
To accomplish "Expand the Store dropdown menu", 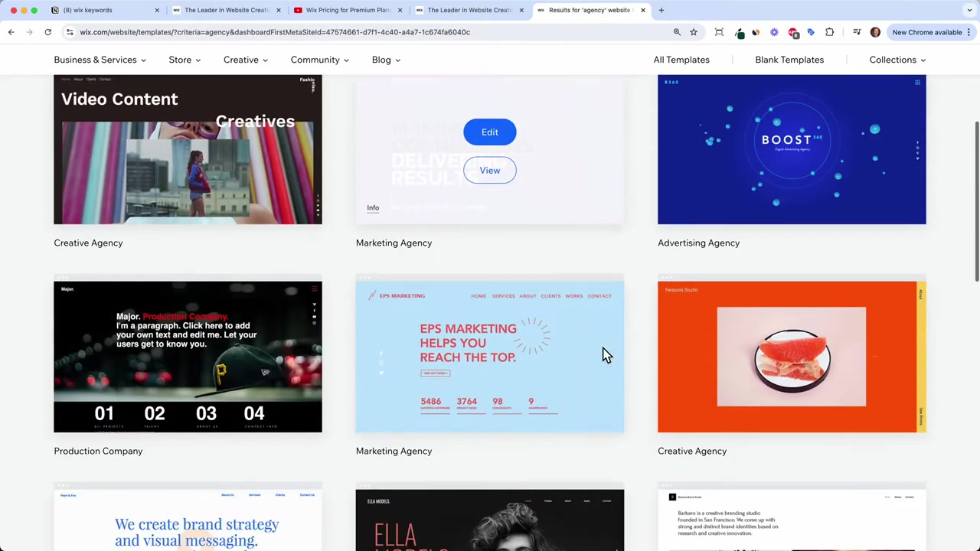I will click(x=185, y=60).
